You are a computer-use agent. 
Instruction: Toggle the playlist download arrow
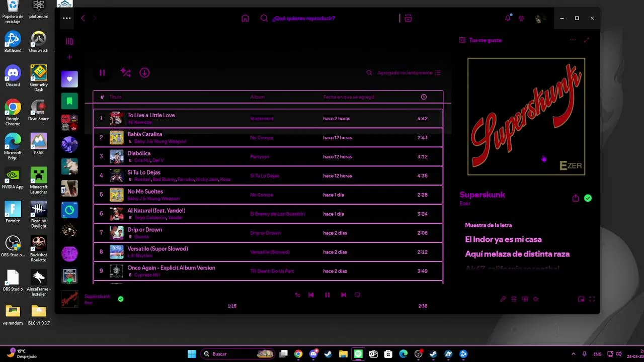coord(144,73)
